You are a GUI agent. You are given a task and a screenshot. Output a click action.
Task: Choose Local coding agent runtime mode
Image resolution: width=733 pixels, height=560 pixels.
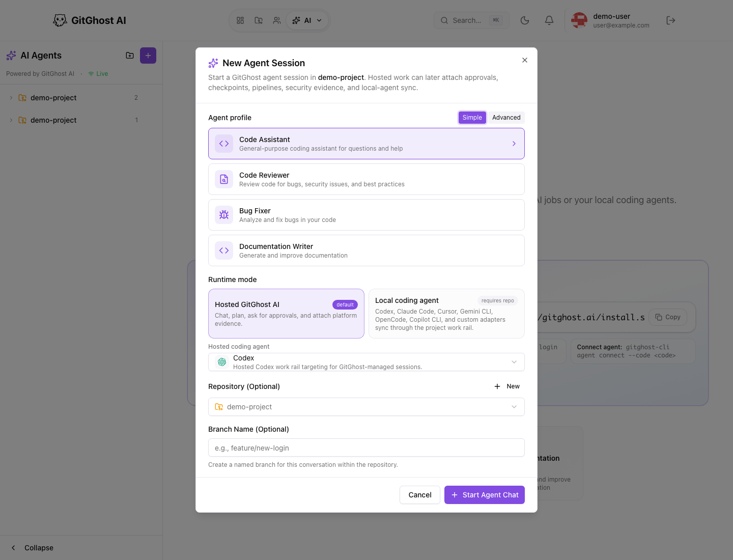point(446,314)
